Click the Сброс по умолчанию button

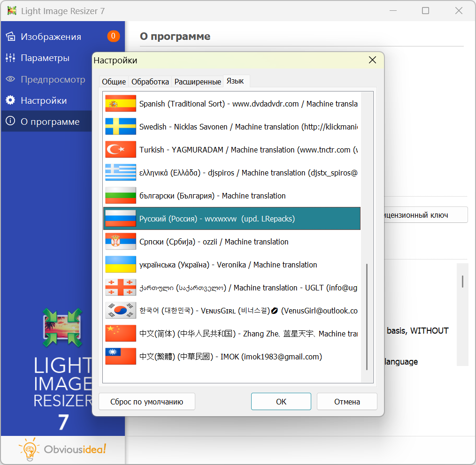click(x=146, y=402)
